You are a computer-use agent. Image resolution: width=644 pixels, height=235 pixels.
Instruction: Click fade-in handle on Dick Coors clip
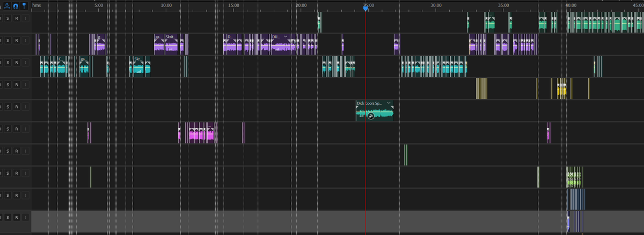(x=358, y=108)
